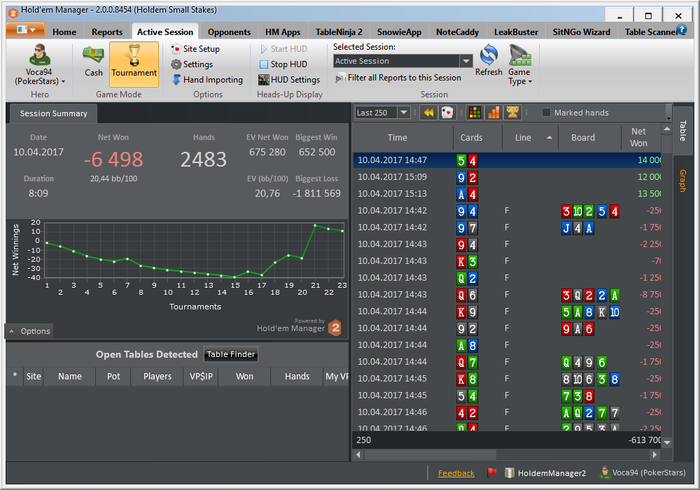
Task: Open Settings gear option
Action: (192, 64)
